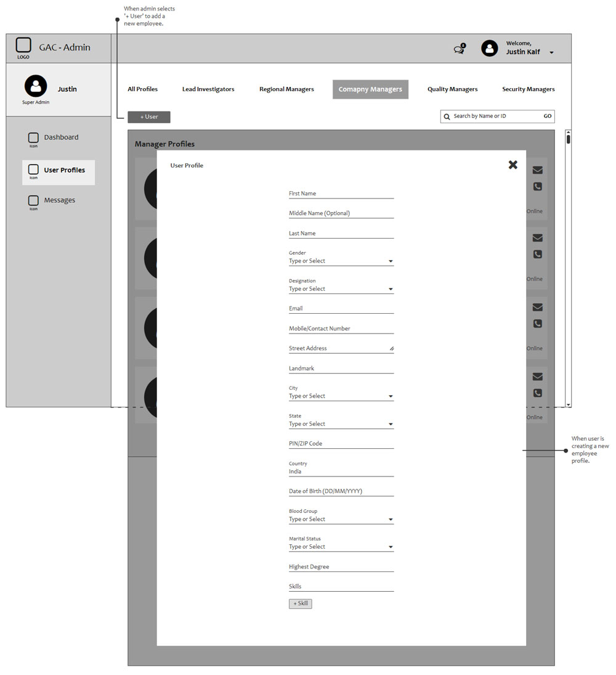Click the scrollbar down arrow

(568, 404)
